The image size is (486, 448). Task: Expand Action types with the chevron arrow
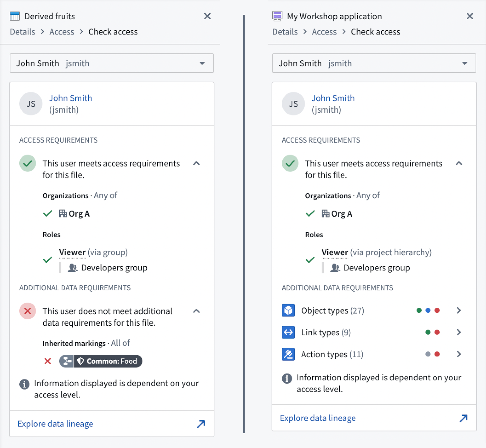coord(459,354)
